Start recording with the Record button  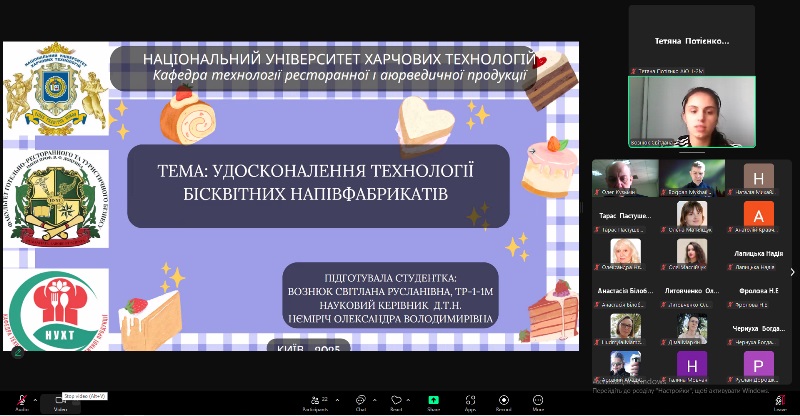click(x=504, y=403)
